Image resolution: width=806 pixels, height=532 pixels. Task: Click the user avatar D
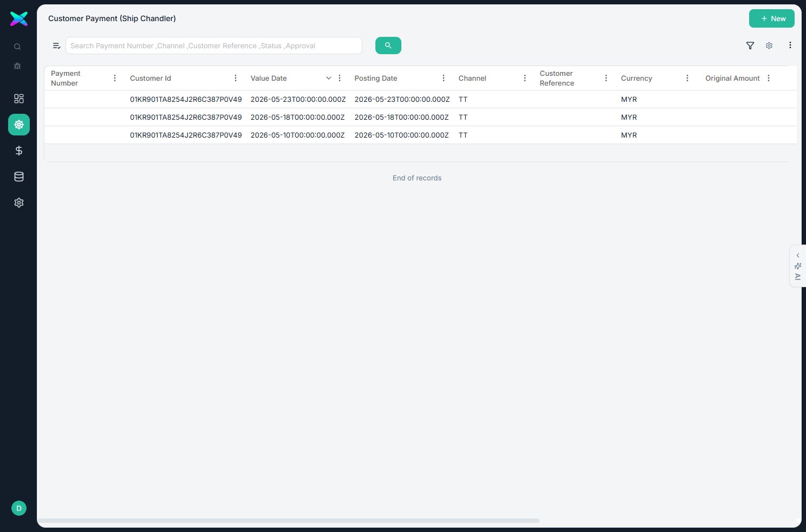click(x=19, y=508)
